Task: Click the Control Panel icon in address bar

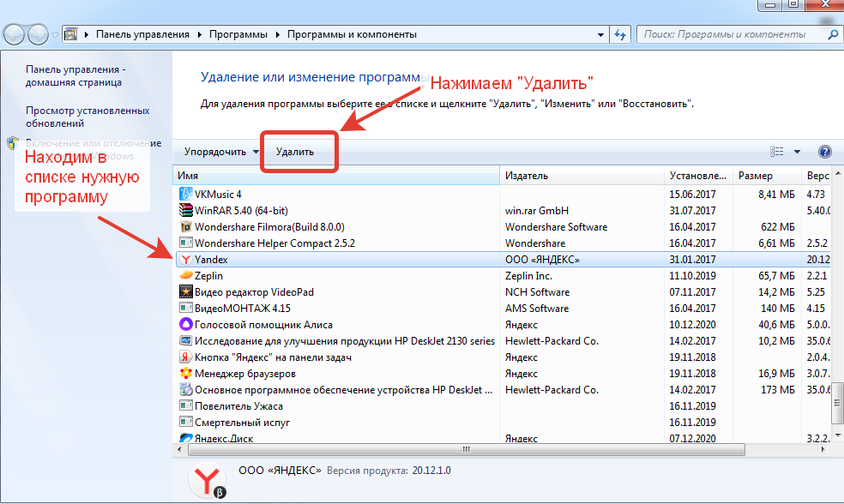Action: pos(70,34)
